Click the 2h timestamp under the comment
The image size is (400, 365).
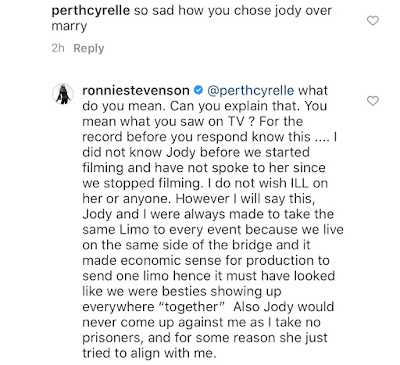tap(58, 48)
